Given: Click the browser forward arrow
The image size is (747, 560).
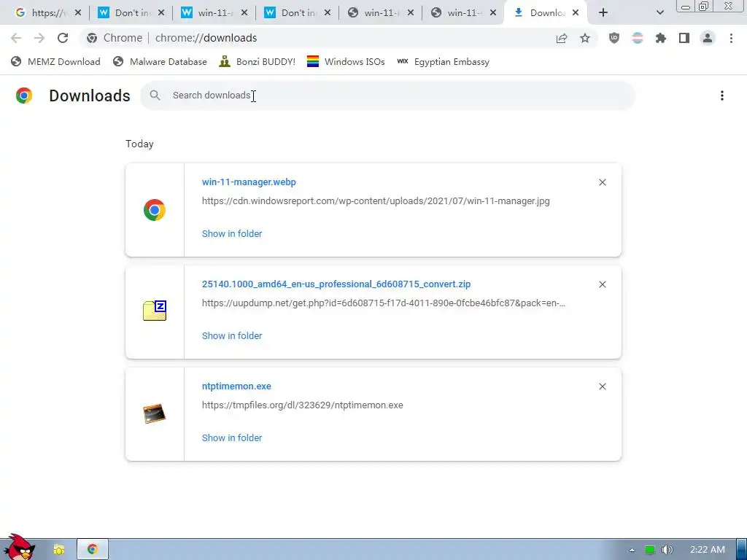Looking at the screenshot, I should click(x=39, y=38).
